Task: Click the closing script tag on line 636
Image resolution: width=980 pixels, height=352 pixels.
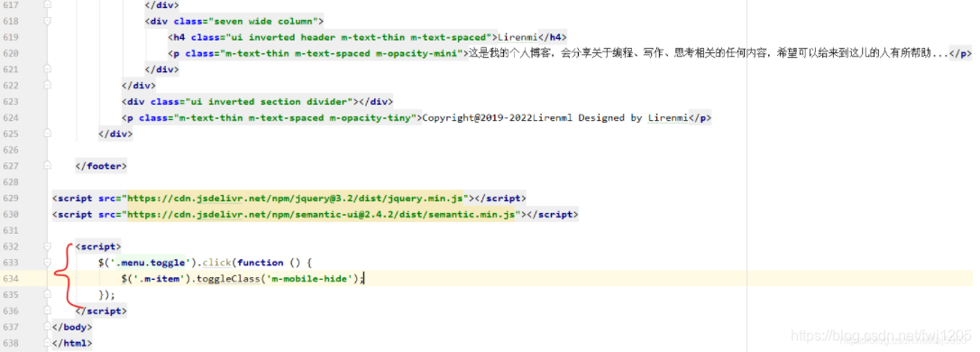Action: click(101, 310)
